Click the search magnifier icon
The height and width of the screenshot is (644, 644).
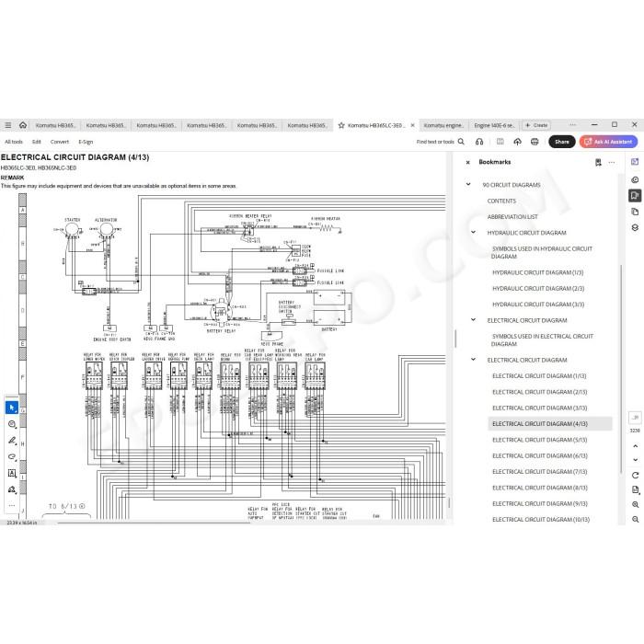click(461, 142)
